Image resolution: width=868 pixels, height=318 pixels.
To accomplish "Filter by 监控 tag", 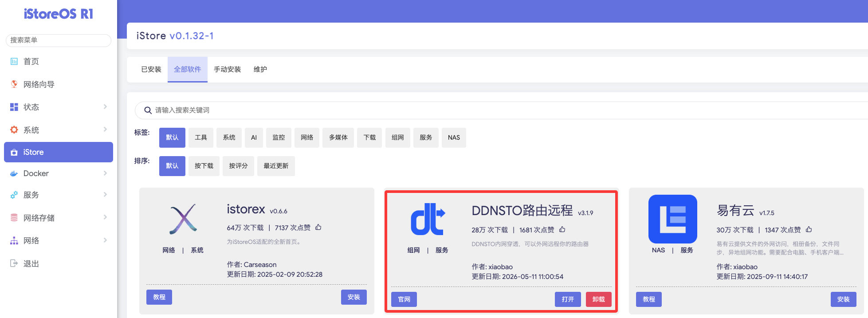I will pyautogui.click(x=279, y=137).
